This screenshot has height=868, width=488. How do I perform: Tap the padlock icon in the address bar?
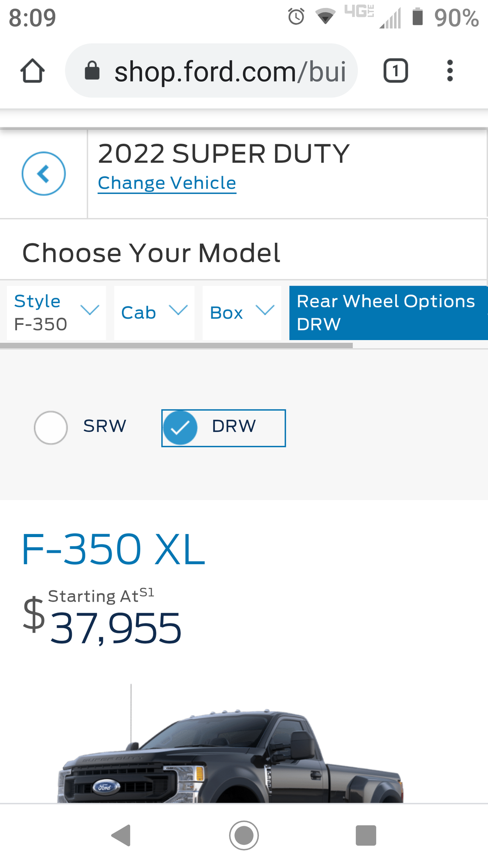tap(93, 71)
